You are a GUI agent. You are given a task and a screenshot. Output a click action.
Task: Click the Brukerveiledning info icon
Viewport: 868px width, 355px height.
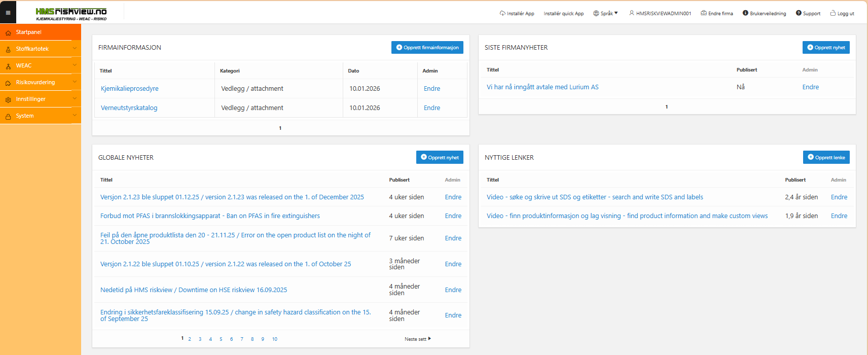click(x=745, y=13)
